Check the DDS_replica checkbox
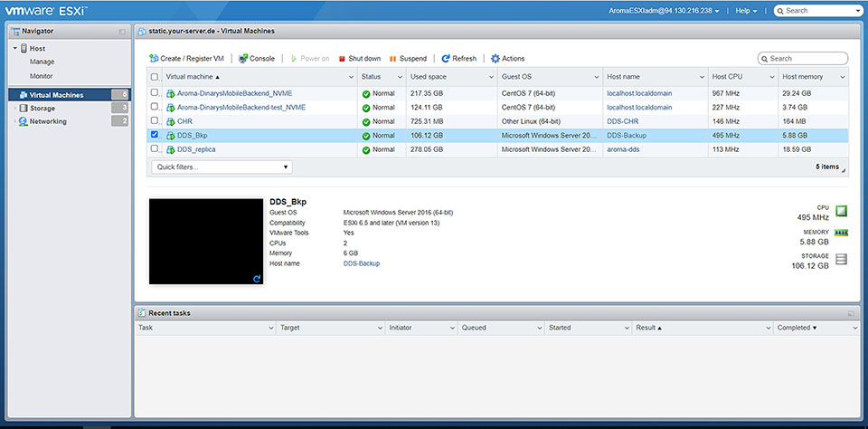 click(x=155, y=148)
